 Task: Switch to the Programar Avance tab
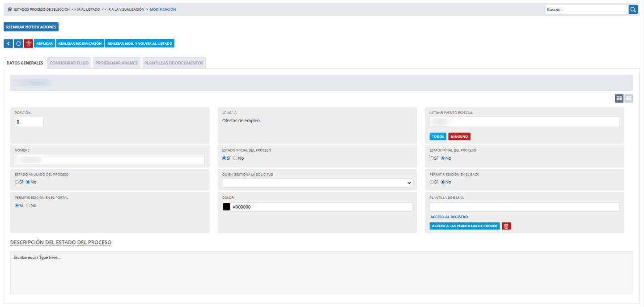[116, 63]
